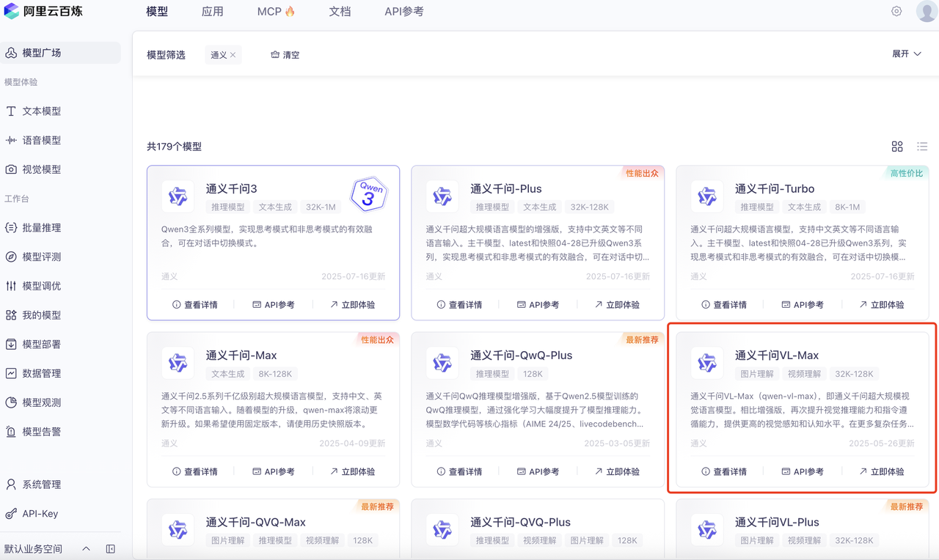Open 查看详情 for 通义千问3
This screenshot has width=939, height=560.
pos(195,304)
